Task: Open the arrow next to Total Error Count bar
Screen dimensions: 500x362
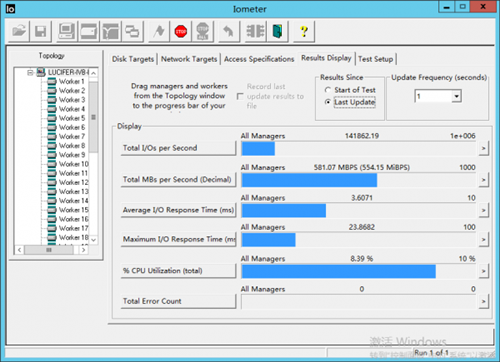Action: (483, 302)
